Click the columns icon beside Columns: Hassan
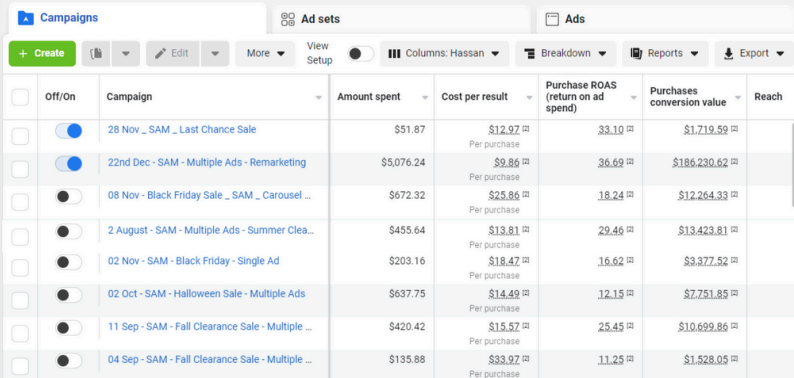Image resolution: width=794 pixels, height=378 pixels. point(394,53)
